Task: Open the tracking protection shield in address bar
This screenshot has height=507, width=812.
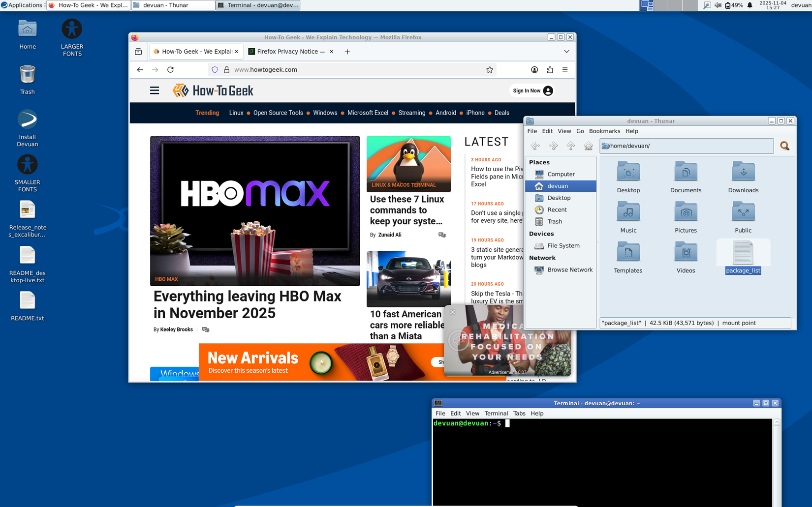Action: pyautogui.click(x=215, y=69)
